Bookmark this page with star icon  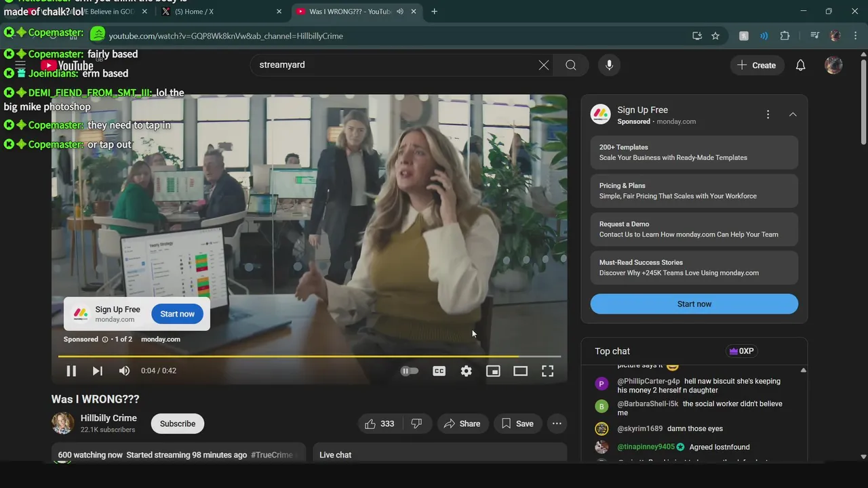(x=715, y=36)
